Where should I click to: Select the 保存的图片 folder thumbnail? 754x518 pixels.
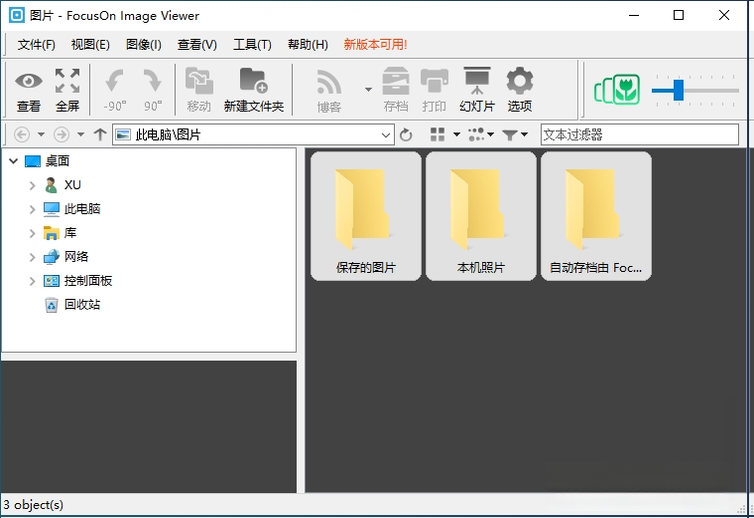point(366,216)
